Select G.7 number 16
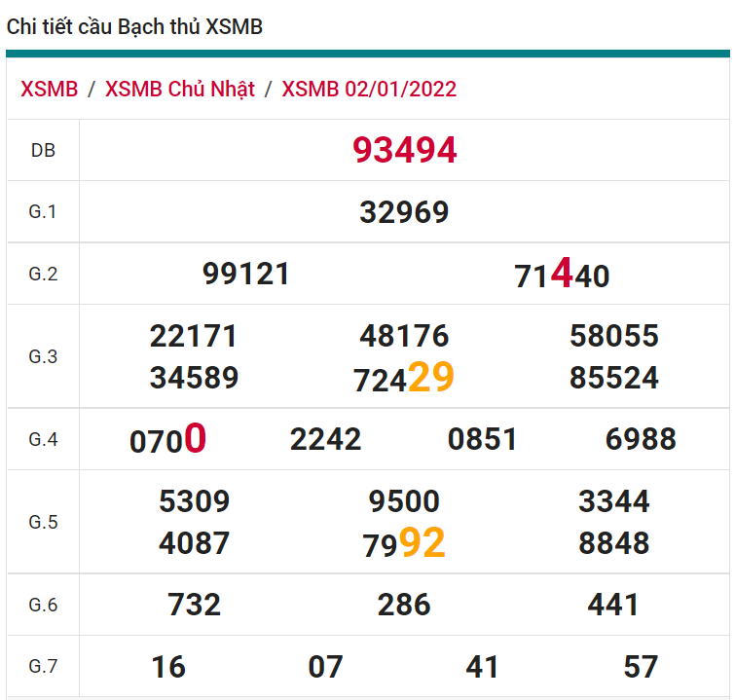Screen dimensions: 735x700 168,667
